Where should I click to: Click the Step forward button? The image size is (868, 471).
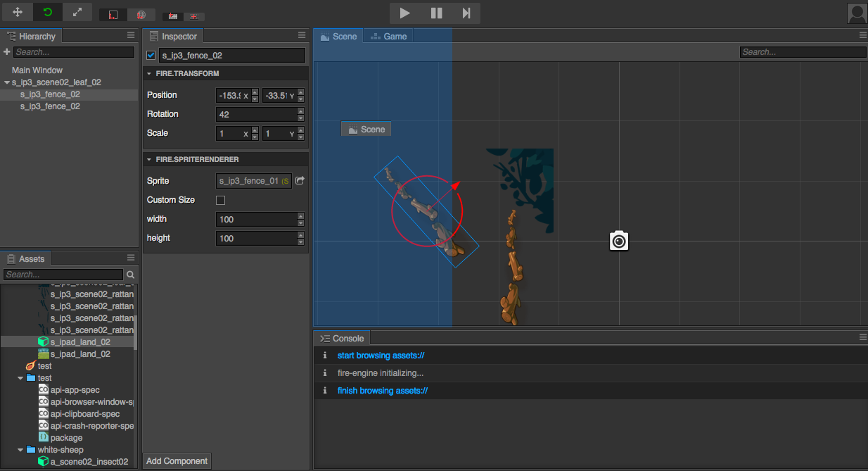tap(466, 13)
